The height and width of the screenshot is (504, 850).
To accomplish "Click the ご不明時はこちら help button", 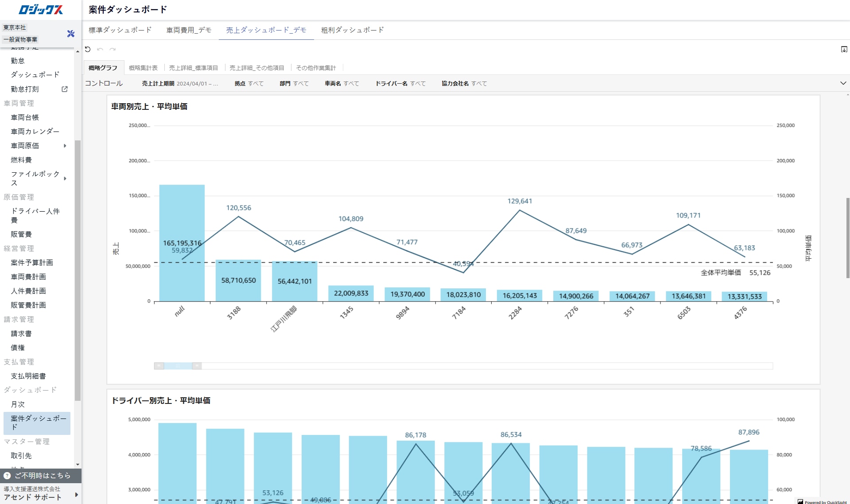I will coord(41,476).
